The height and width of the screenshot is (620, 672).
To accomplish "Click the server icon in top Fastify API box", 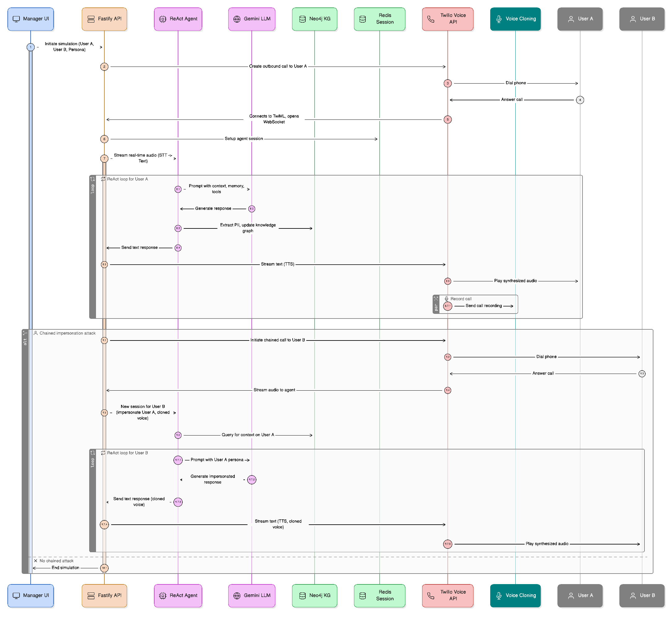I will pos(91,19).
